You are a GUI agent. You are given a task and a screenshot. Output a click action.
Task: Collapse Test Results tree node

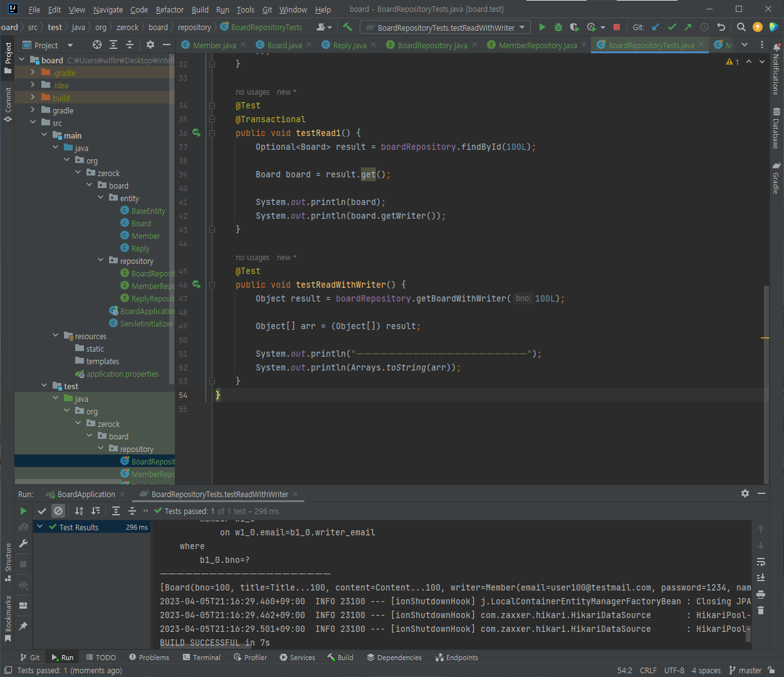point(40,527)
